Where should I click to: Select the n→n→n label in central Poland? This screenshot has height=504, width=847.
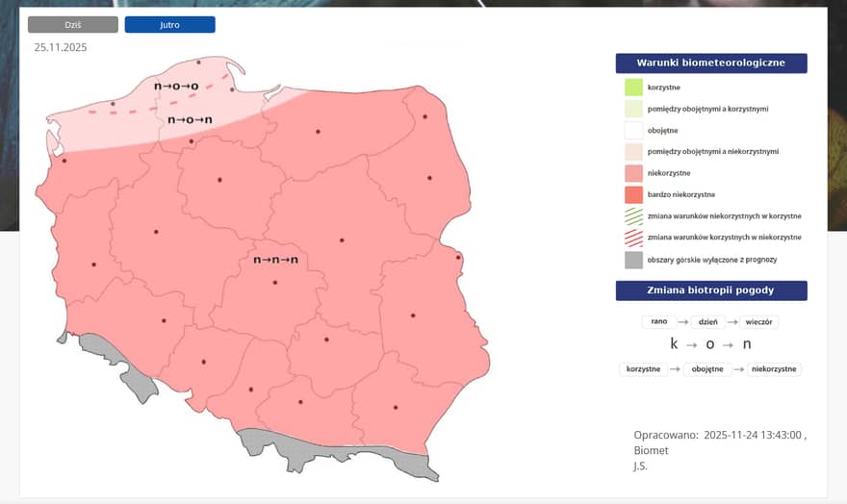tap(275, 260)
